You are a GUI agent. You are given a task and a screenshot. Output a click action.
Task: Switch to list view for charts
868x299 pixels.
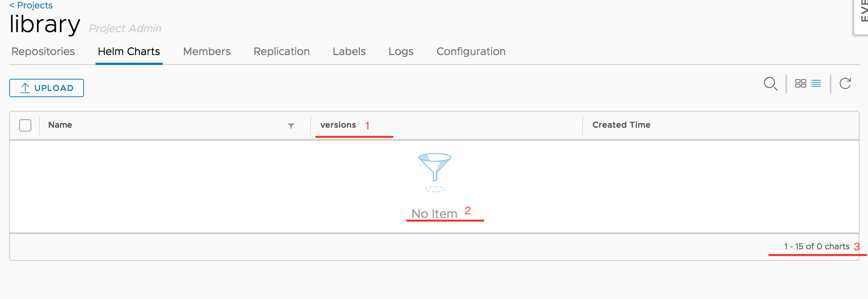pos(815,83)
